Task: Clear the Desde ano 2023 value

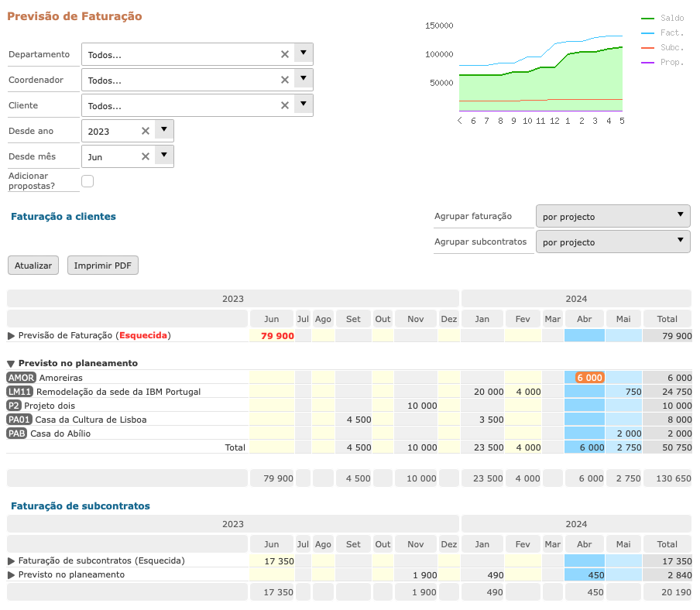Action: click(145, 131)
